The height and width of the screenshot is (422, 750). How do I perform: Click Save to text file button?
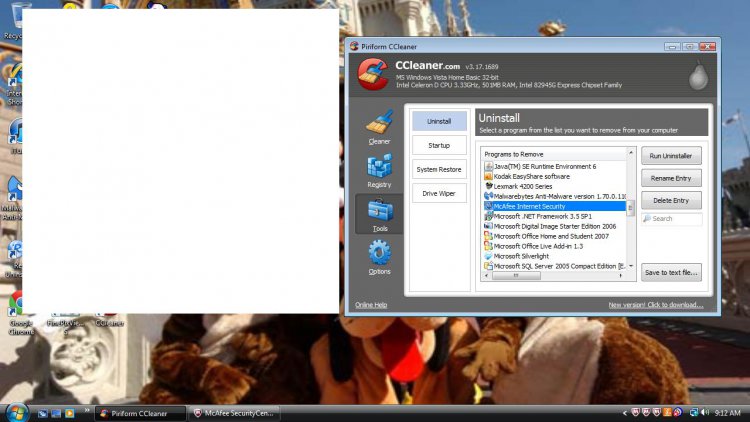[x=671, y=272]
